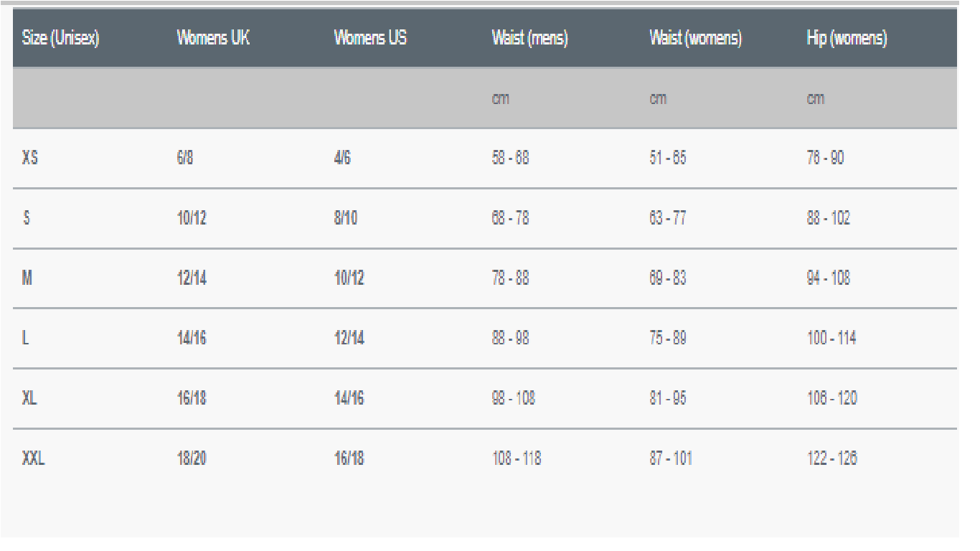This screenshot has width=980, height=551.
Task: Click the Waist (womens) column header
Action: click(x=695, y=39)
